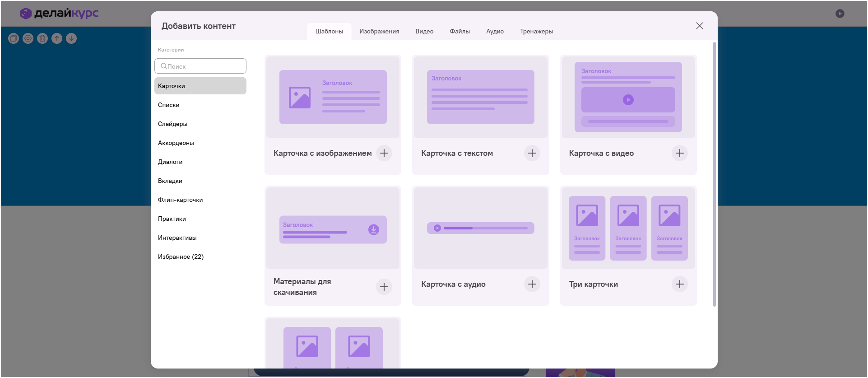
Task: Click the trash delete icon in the background page
Action: click(x=42, y=38)
